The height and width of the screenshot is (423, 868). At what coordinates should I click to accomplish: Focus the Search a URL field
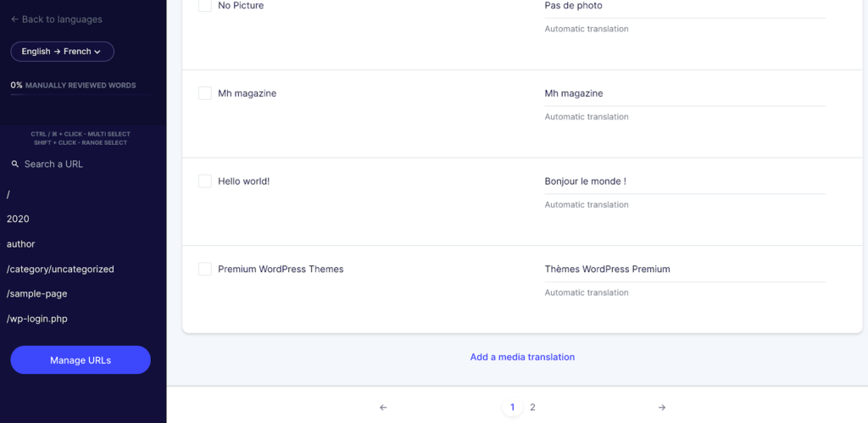[53, 164]
